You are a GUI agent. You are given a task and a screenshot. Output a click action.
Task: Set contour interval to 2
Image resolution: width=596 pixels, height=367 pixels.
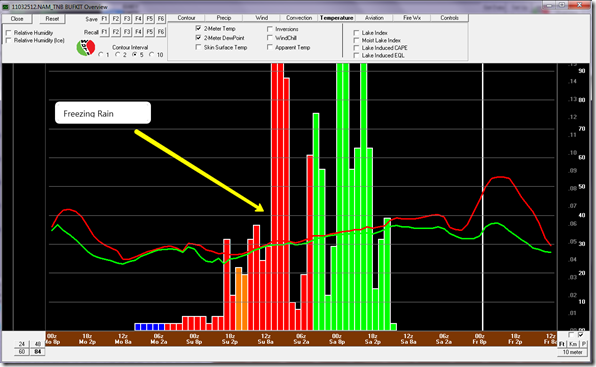pos(118,55)
